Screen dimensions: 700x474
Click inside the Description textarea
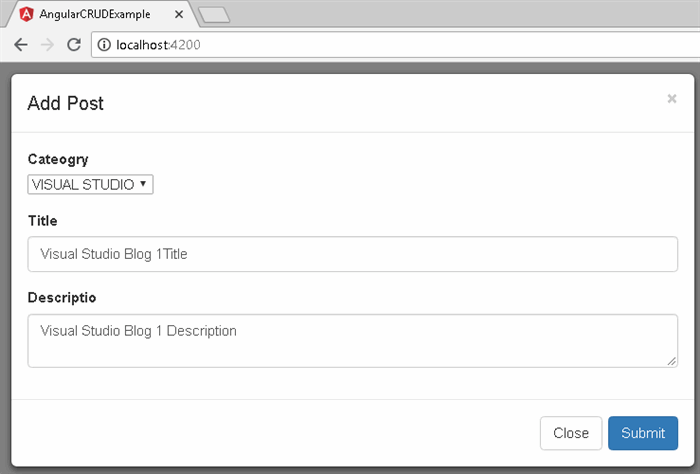353,341
